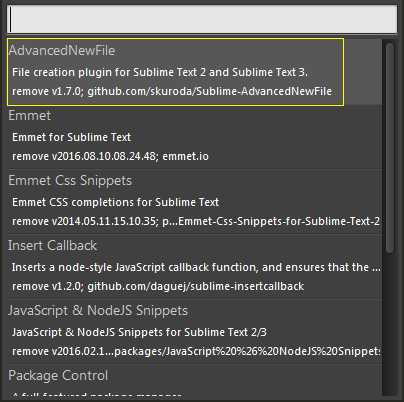Click the 'remove v2016.02.1...packages/JavaScript' line
404x402 pixels.
[x=196, y=351]
